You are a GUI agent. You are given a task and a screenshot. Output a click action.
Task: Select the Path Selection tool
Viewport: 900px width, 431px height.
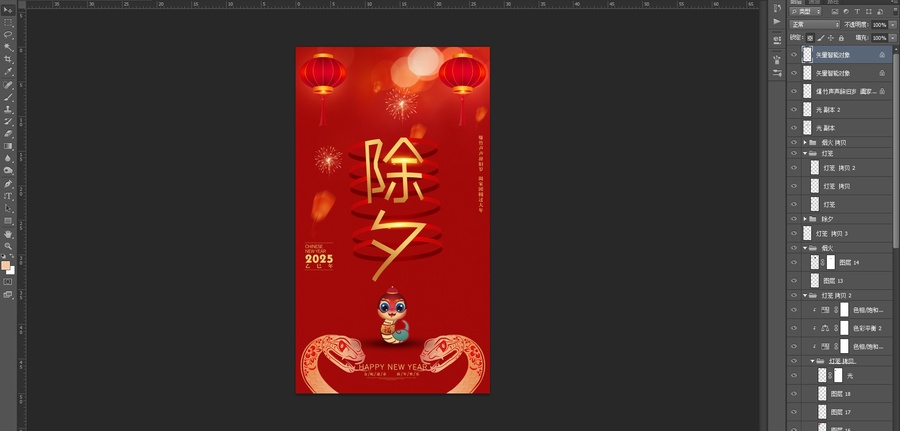[x=8, y=208]
